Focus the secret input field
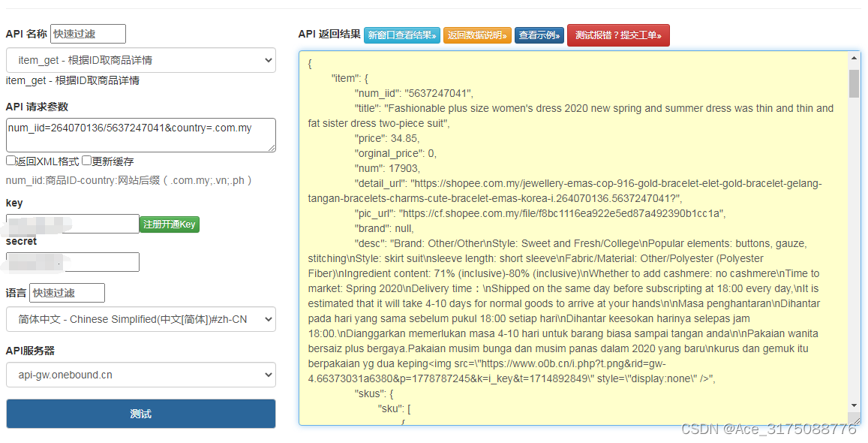The image size is (868, 443). click(73, 262)
